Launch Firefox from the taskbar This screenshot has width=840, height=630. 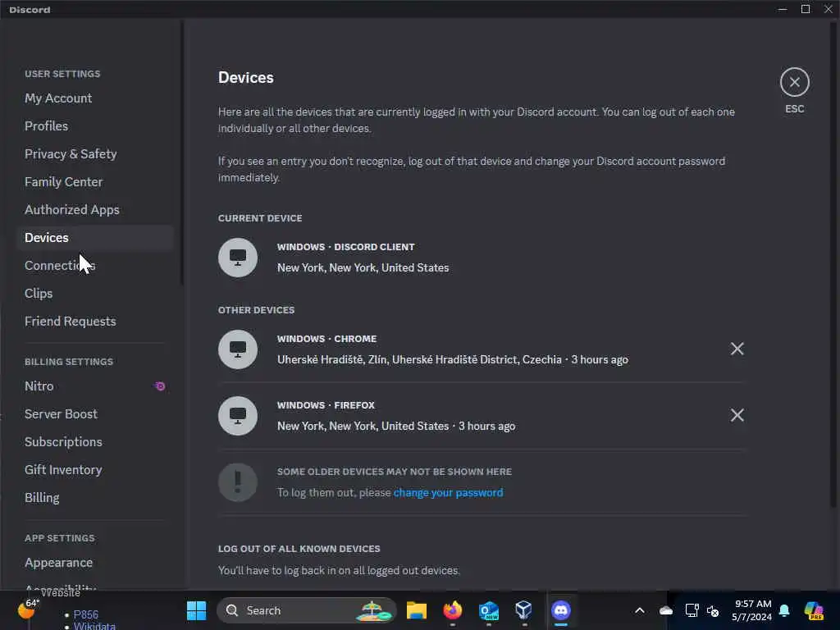453,610
